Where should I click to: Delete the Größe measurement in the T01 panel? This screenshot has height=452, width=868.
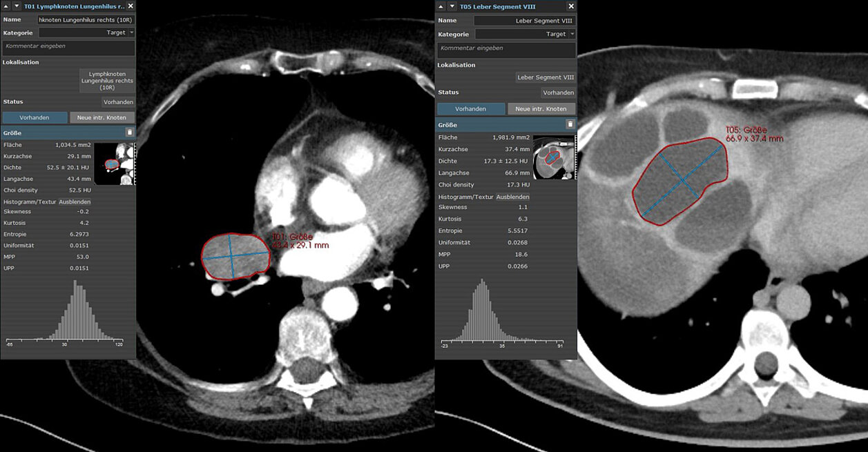pos(129,132)
